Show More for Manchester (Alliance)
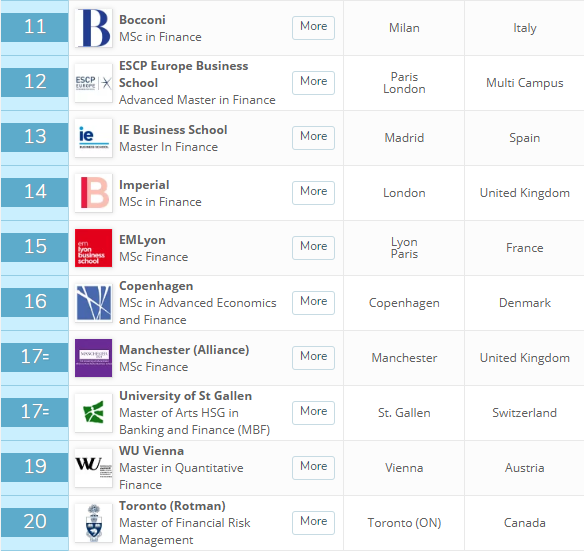The height and width of the screenshot is (551, 584). point(314,358)
